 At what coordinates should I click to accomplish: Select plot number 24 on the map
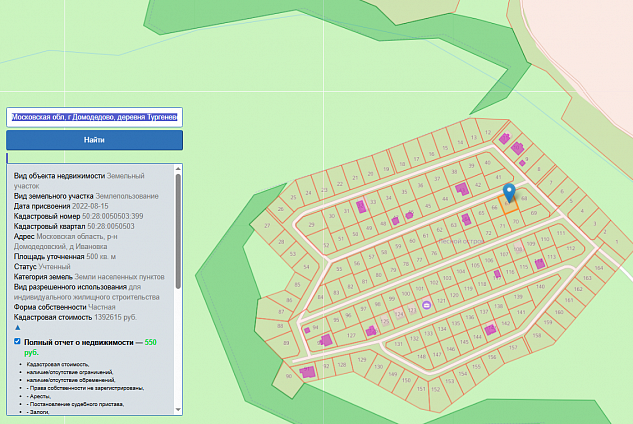pyautogui.click(x=308, y=193)
